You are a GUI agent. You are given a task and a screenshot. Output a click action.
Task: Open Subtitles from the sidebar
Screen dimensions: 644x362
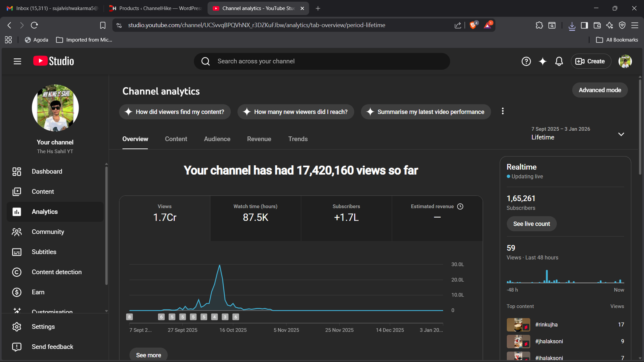click(x=44, y=252)
